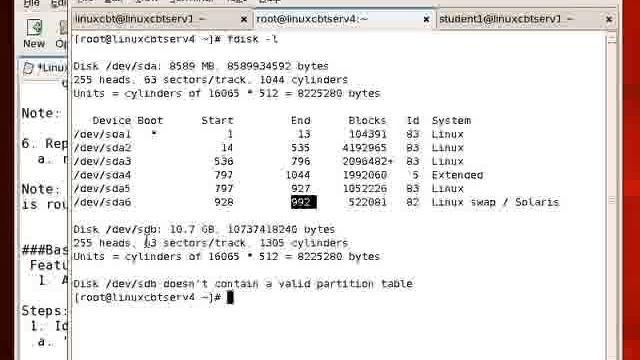
Task: Click the highlighted 992 End value
Action: point(303,202)
